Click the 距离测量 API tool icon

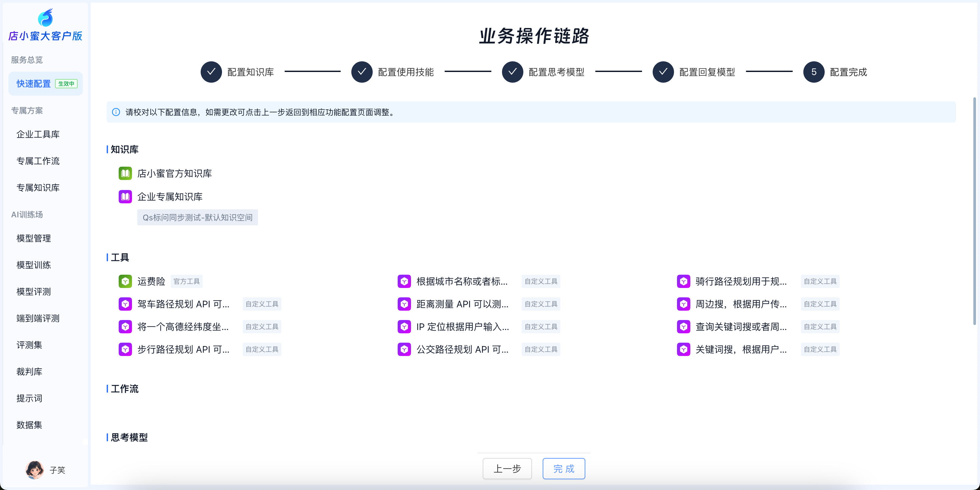coord(404,304)
